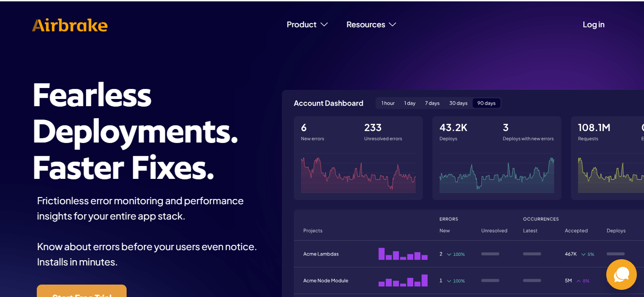This screenshot has width=644, height=297.
Task: Click the 5M accepted value
Action: click(x=568, y=281)
